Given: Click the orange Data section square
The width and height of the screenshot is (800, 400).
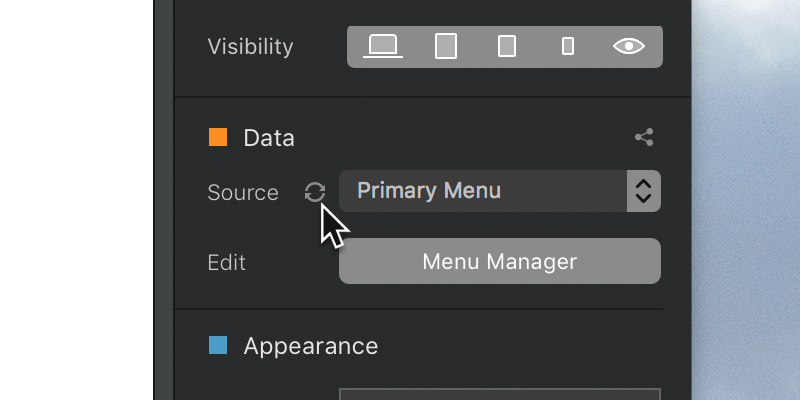Looking at the screenshot, I should (218, 137).
